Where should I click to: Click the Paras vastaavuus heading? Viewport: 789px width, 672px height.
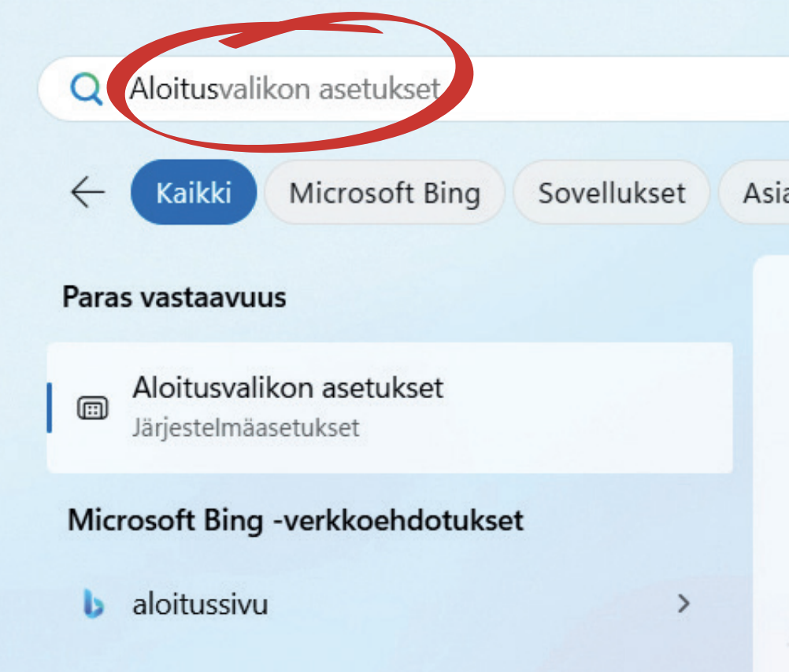(x=174, y=297)
